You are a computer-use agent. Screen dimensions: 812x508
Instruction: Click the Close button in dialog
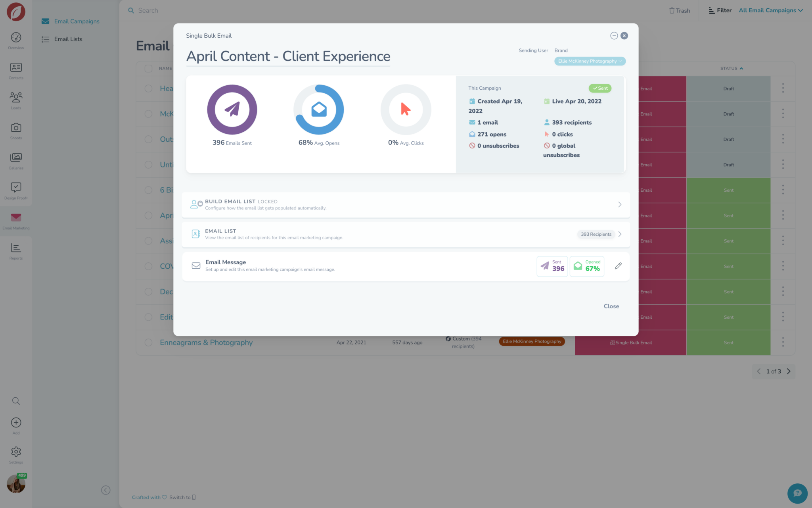tap(611, 306)
